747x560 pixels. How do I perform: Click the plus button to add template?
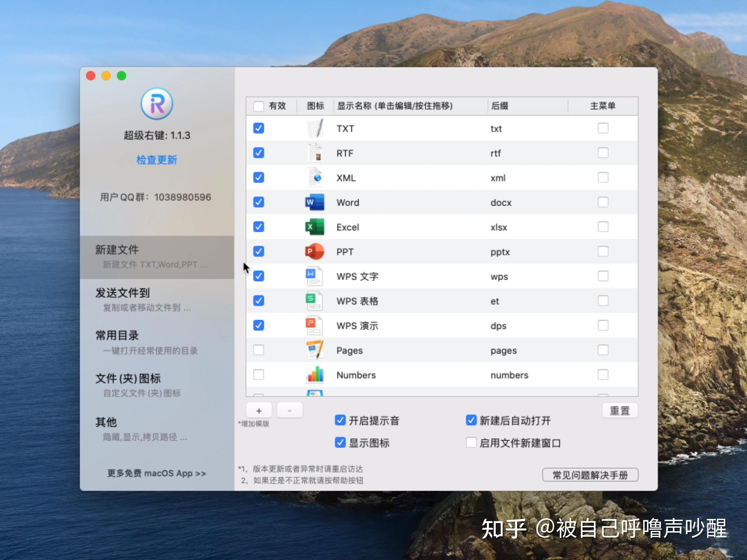[259, 410]
